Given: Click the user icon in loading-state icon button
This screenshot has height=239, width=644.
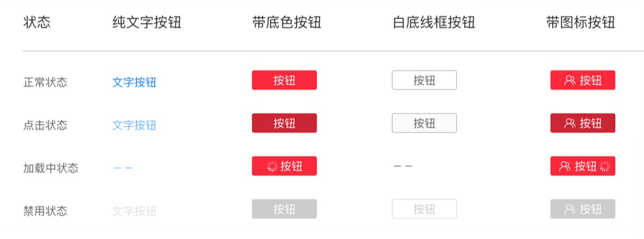Looking at the screenshot, I should click(565, 166).
